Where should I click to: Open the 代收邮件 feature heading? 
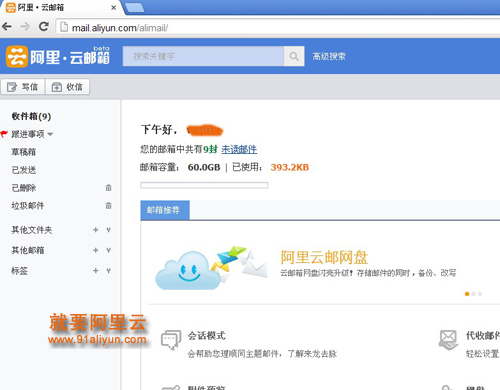[483, 336]
